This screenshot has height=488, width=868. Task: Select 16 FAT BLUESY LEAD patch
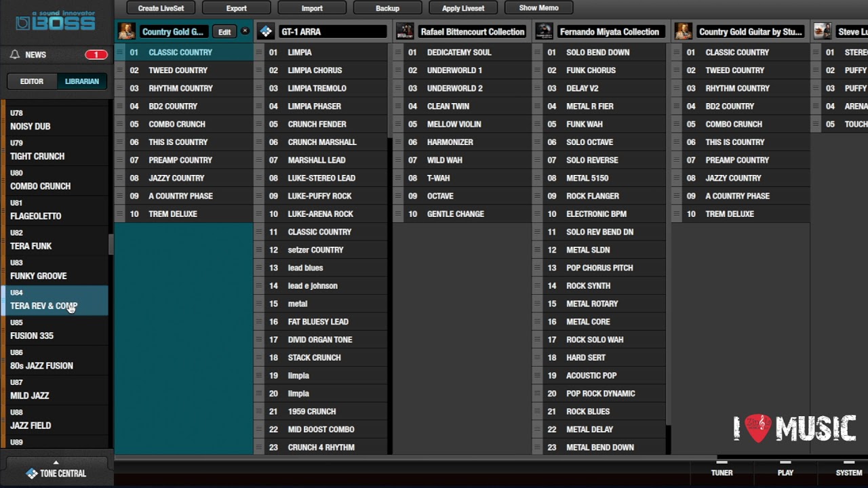[321, 321]
